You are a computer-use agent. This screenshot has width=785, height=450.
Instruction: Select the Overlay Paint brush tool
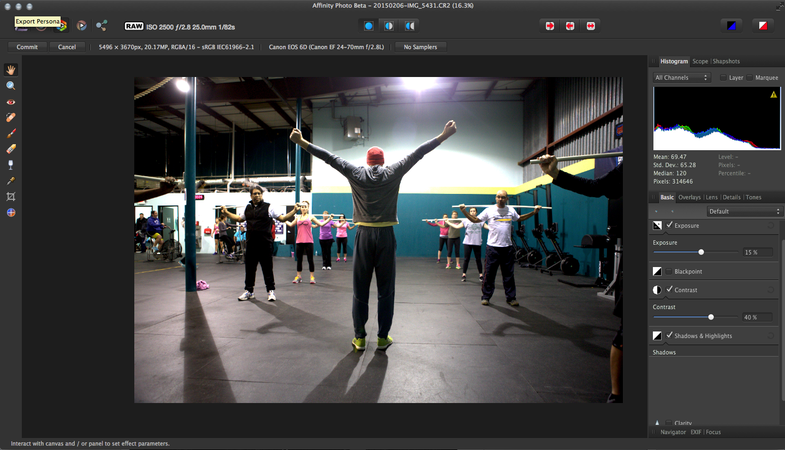click(x=11, y=133)
